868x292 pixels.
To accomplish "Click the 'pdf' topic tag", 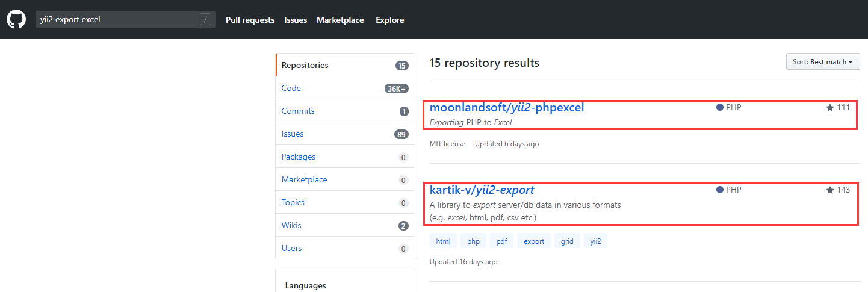I will [x=501, y=241].
